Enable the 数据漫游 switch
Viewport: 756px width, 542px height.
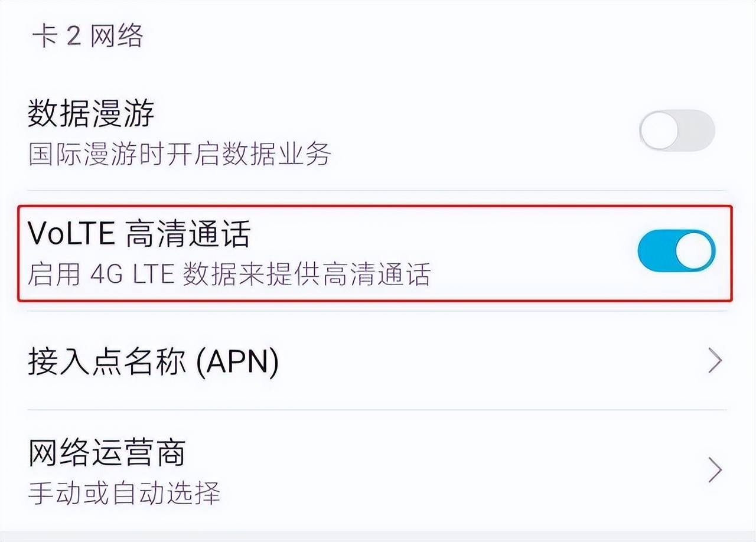[x=678, y=131]
